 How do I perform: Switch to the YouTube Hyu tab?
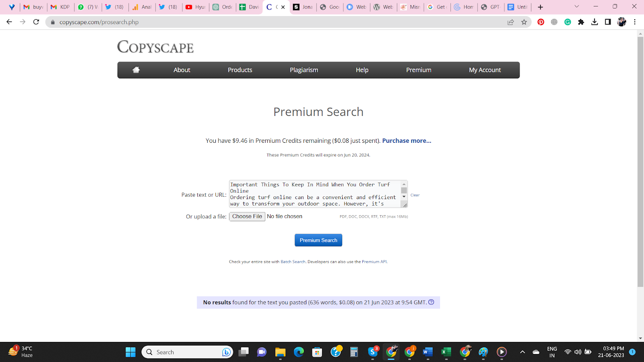pos(196,7)
